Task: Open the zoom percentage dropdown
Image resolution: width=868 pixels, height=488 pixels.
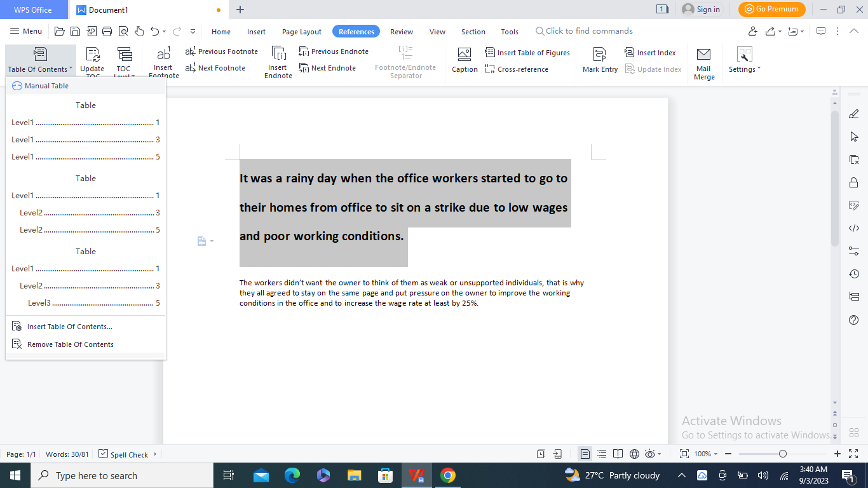Action: (707, 454)
